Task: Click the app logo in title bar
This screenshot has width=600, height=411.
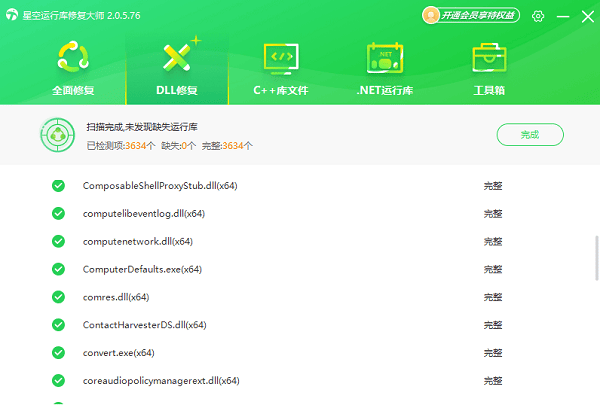Action: [x=12, y=15]
